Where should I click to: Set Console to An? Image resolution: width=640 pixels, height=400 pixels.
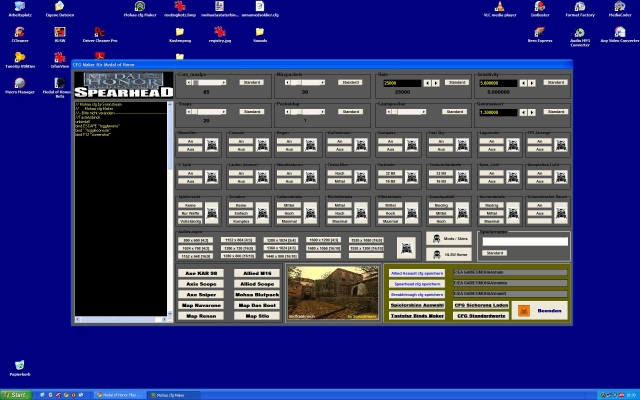point(241,141)
